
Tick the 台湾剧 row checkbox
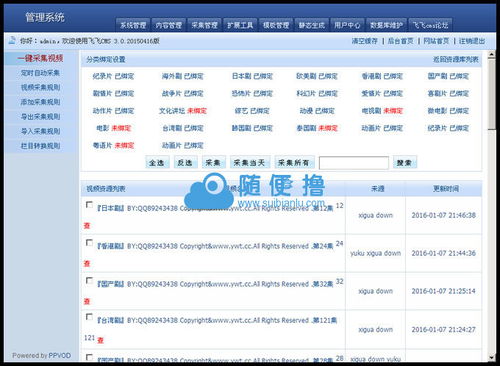pyautogui.click(x=89, y=317)
